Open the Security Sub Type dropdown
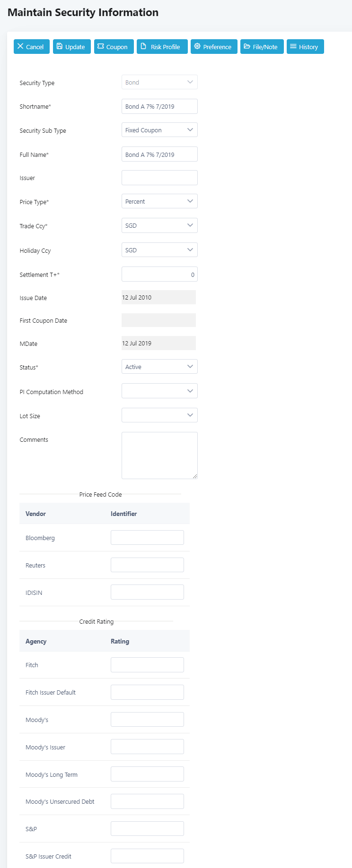 [x=159, y=130]
